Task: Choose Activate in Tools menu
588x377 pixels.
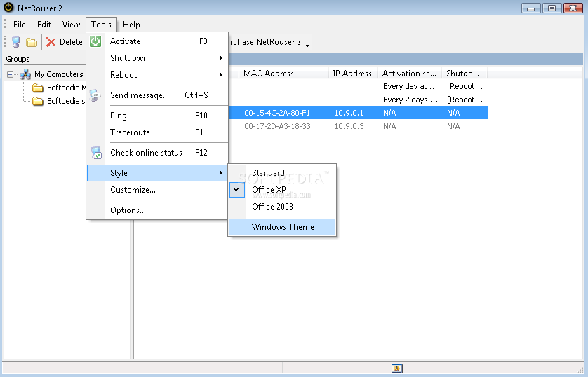Action: click(157, 41)
